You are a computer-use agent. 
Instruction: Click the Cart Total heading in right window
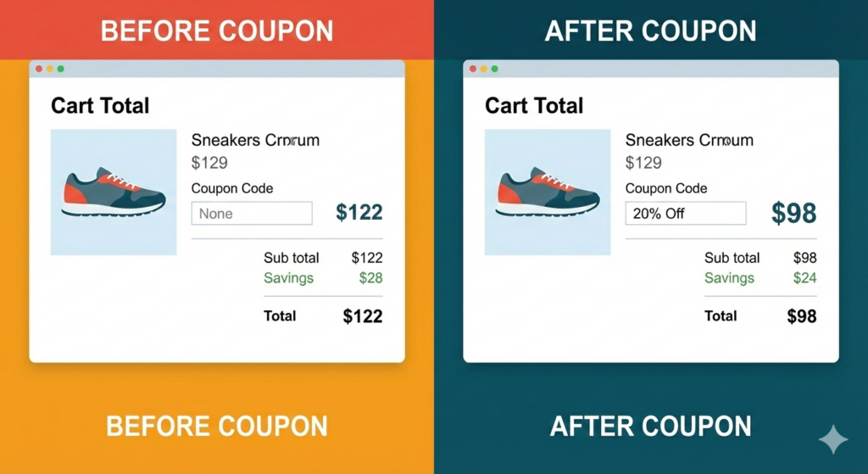coord(534,106)
